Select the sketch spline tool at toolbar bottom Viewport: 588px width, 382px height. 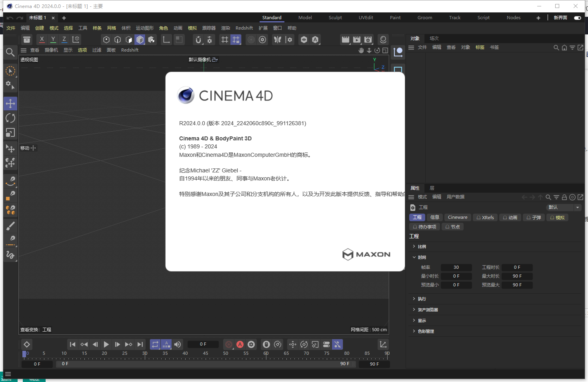[10, 255]
